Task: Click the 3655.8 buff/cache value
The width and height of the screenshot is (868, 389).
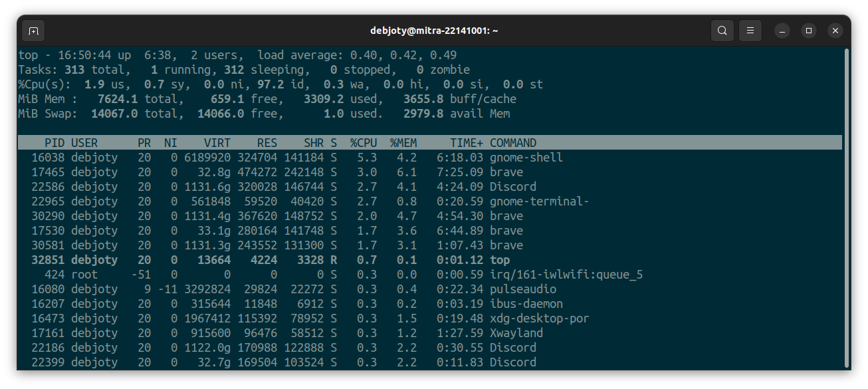Action: (x=423, y=99)
